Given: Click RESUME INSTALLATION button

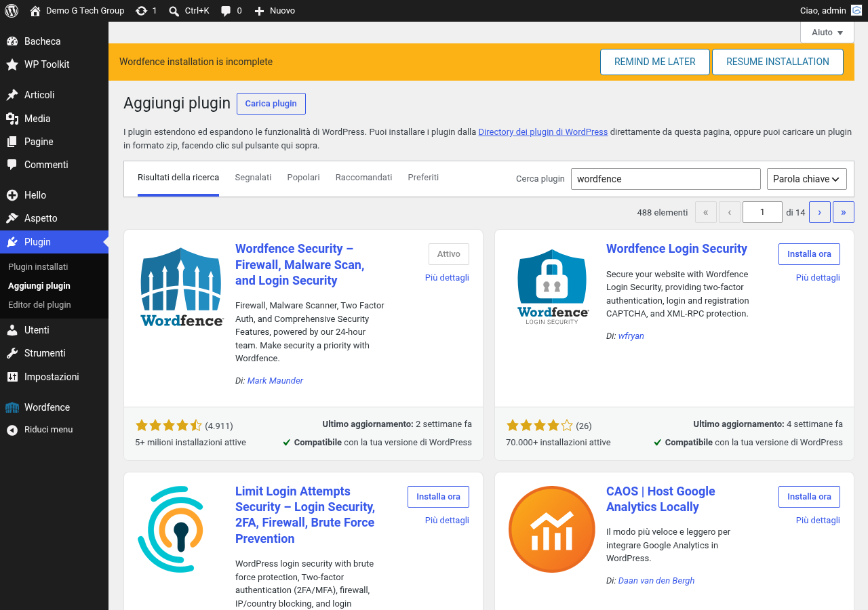Looking at the screenshot, I should tap(778, 62).
